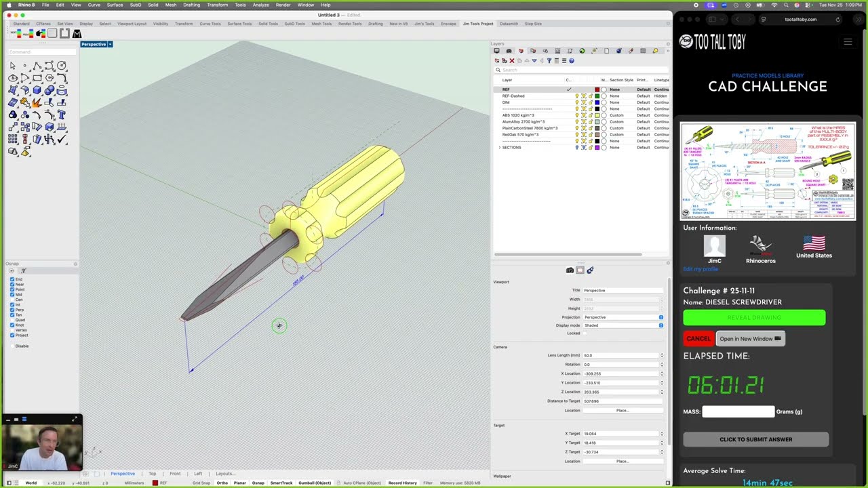Switch to the green Materials panel tab icon
This screenshot has height=488, width=868.
point(583,51)
